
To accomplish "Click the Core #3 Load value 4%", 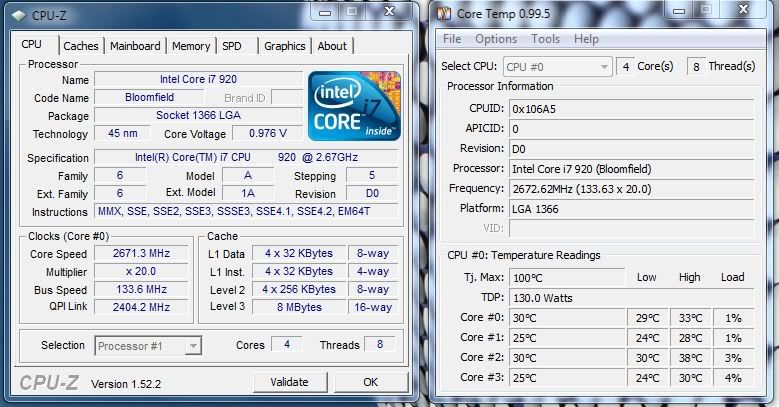I will click(733, 378).
